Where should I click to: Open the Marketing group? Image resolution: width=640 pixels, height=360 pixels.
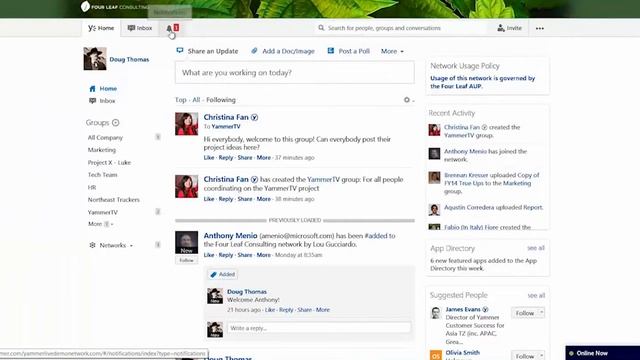102,150
